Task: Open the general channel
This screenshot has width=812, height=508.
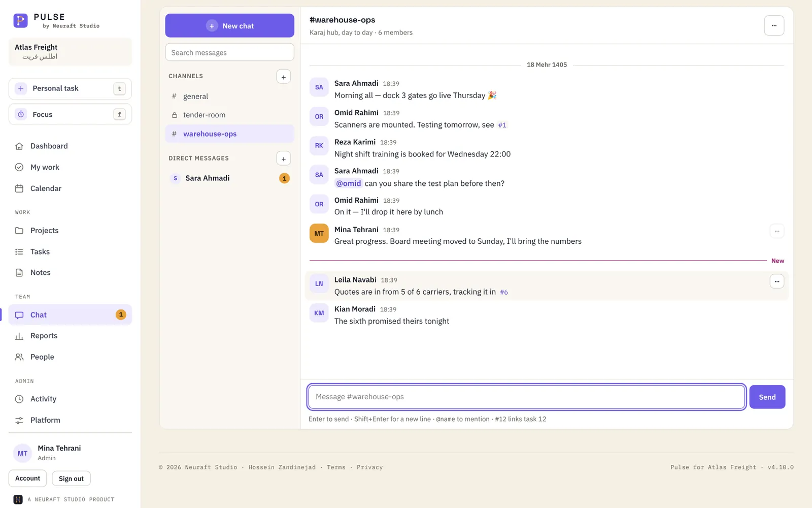Action: click(229, 96)
